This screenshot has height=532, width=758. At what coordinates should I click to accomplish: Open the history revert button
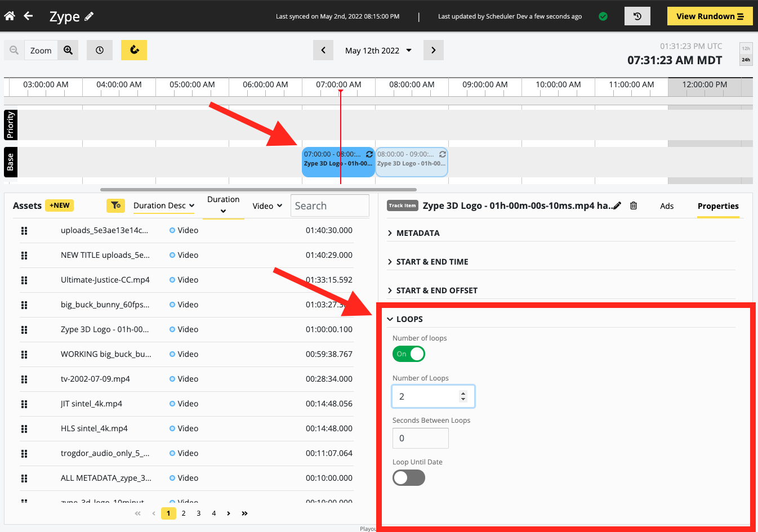pos(637,16)
